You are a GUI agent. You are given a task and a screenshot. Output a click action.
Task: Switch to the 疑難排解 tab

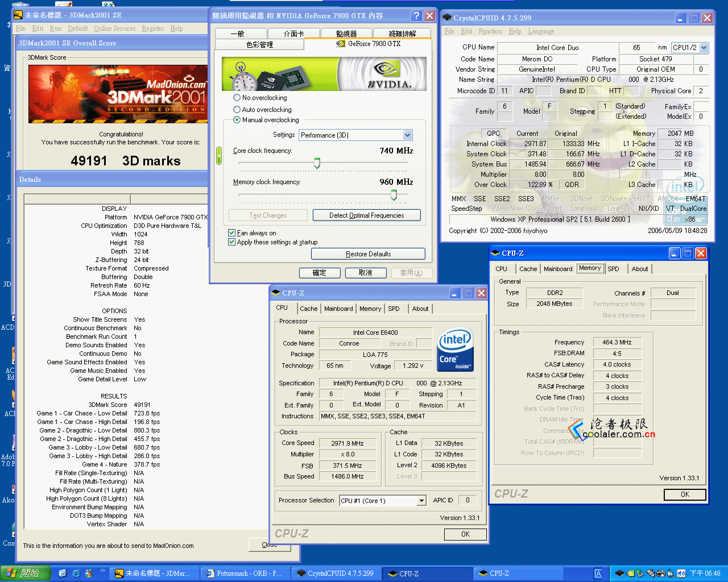click(x=402, y=34)
